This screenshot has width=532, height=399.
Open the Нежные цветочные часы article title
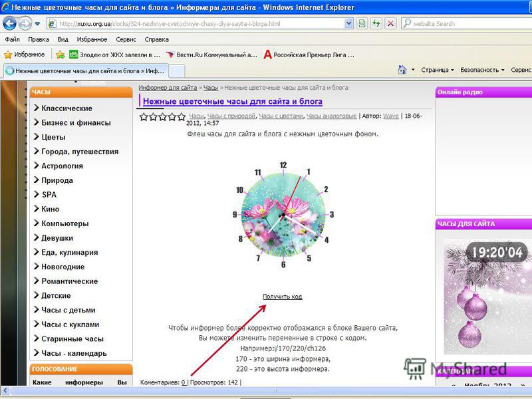[232, 101]
